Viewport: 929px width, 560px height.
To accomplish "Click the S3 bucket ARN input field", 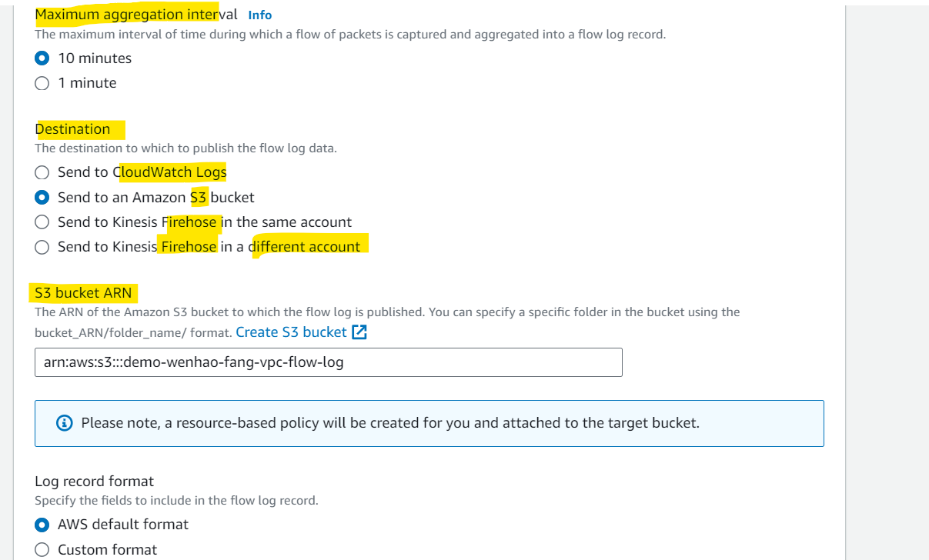I will click(329, 362).
